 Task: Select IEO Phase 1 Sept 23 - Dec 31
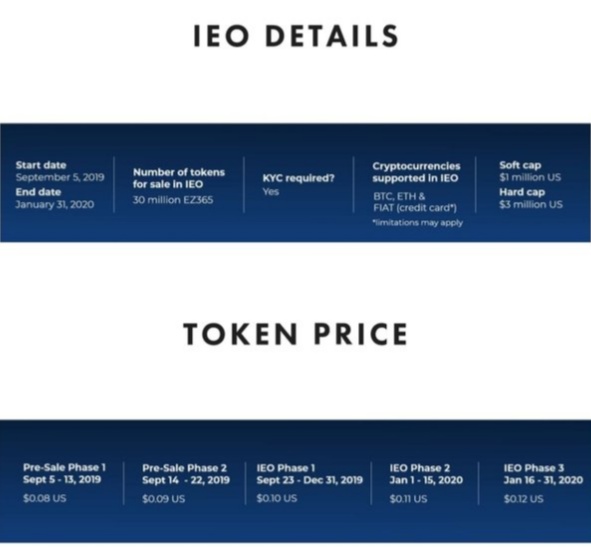[x=309, y=474]
